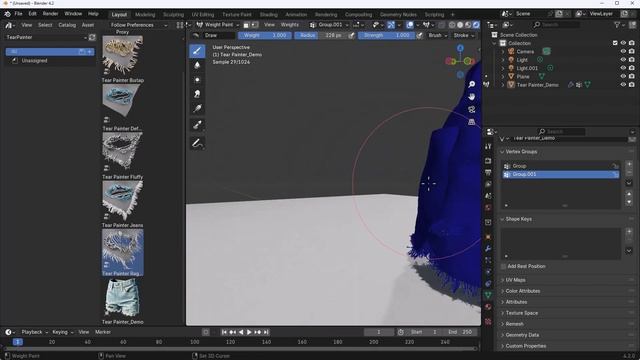
Task: Select the Unassigned catalog
Action: 35,60
